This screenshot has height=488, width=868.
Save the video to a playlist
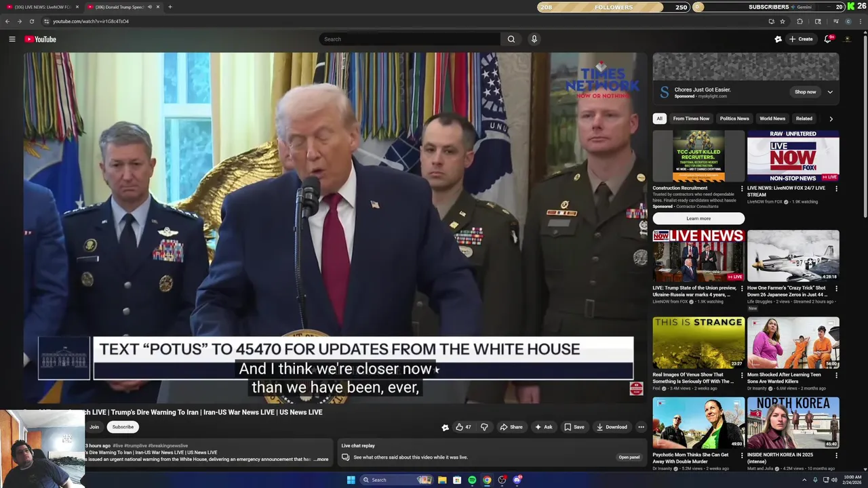click(574, 427)
